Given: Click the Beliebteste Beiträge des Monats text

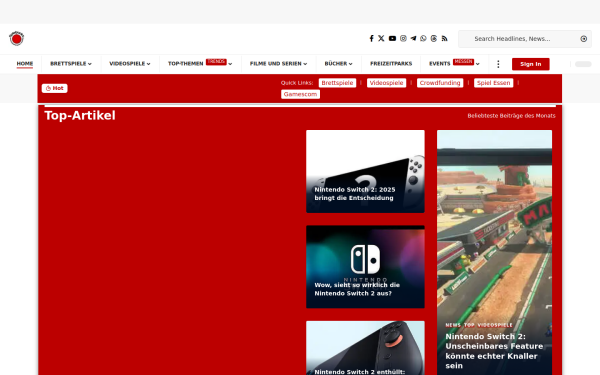Looking at the screenshot, I should click(x=511, y=116).
